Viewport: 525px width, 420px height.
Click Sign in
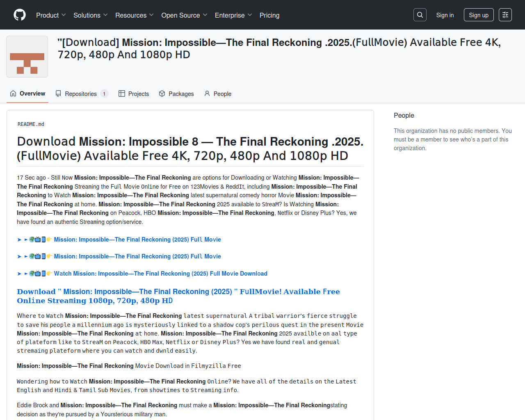(x=445, y=15)
